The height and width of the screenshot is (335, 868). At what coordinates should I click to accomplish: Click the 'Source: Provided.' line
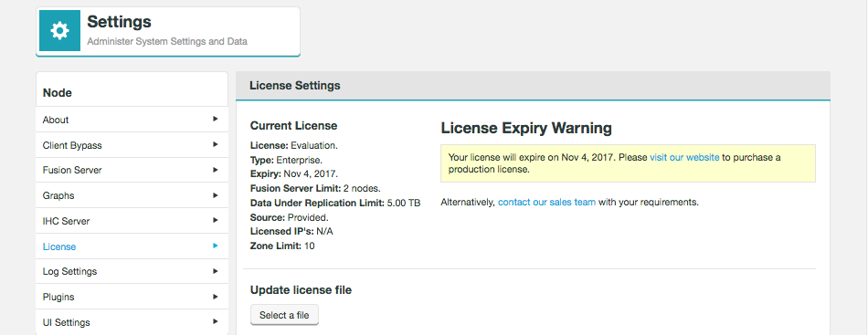click(289, 217)
